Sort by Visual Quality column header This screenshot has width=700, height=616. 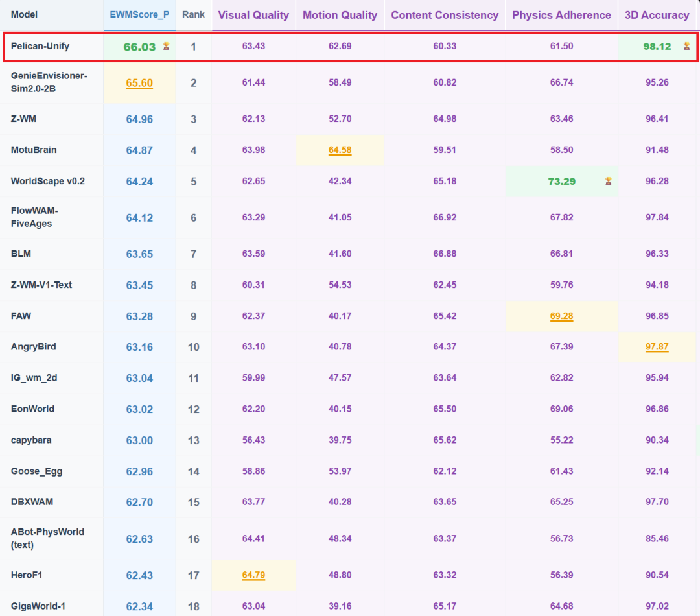click(x=253, y=15)
